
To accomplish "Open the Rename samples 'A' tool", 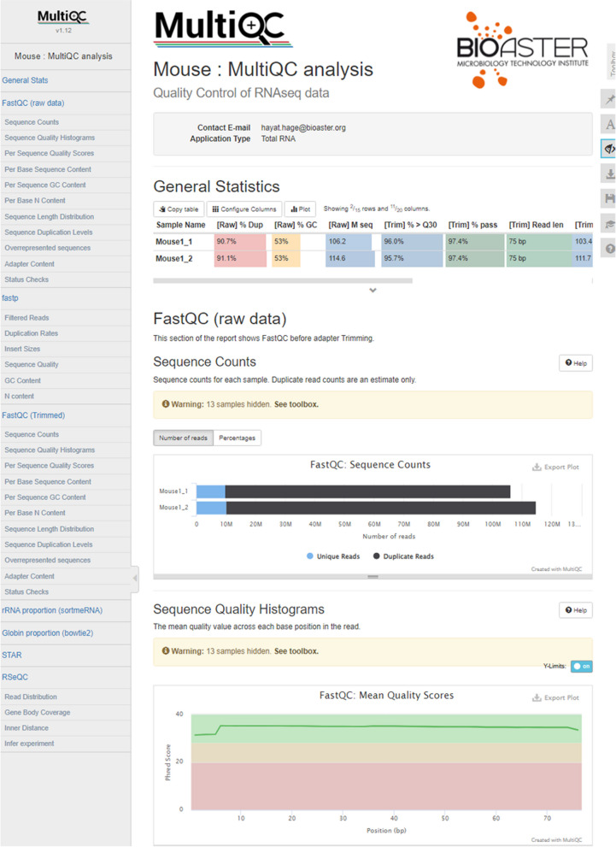I will [x=609, y=124].
